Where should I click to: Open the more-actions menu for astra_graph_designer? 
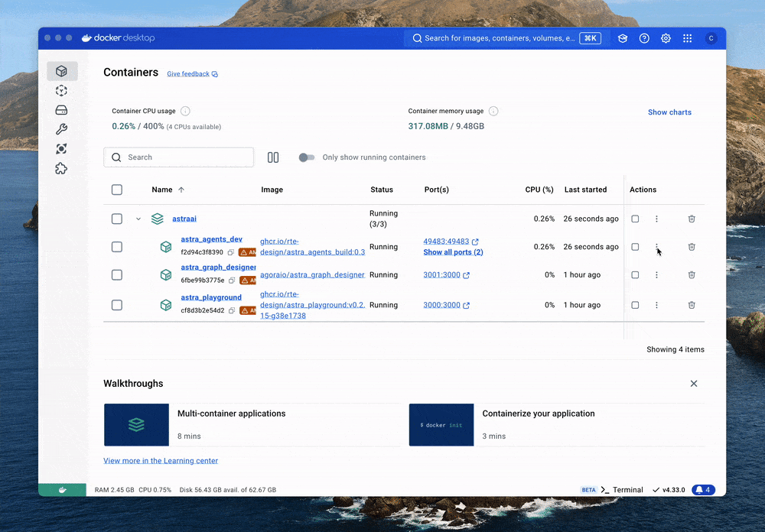[656, 275]
